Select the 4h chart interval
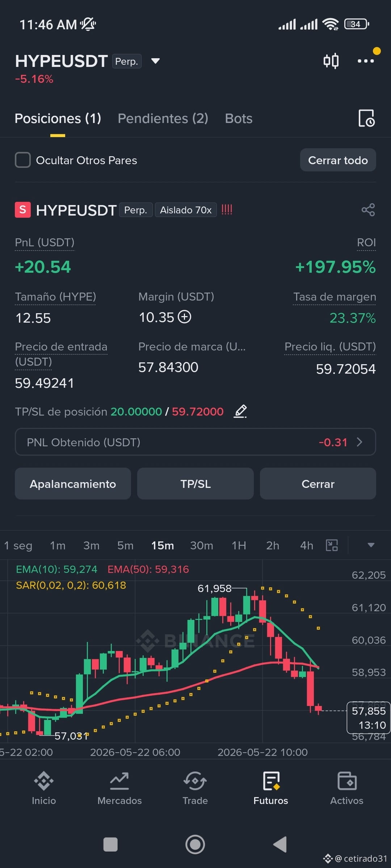The height and width of the screenshot is (868, 391). [x=307, y=545]
